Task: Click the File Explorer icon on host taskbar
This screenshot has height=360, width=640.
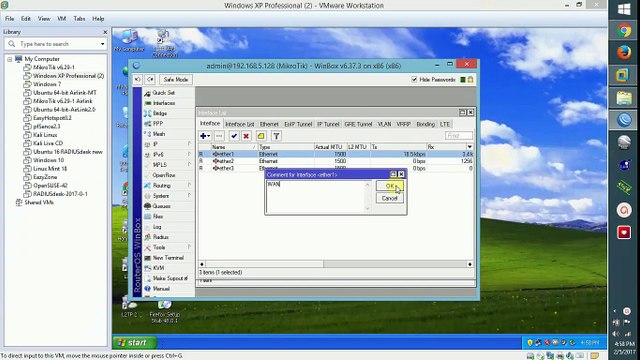Action: [x=624, y=98]
